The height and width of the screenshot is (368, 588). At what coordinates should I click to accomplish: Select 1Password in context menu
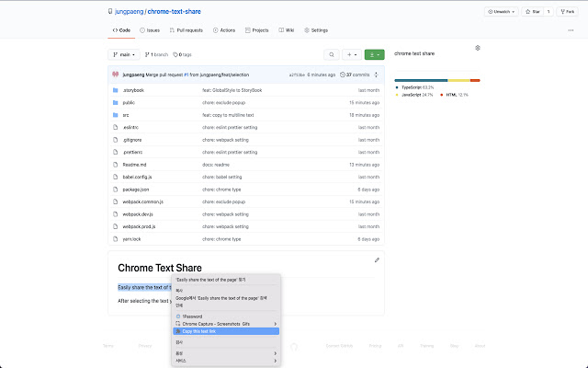pyautogui.click(x=226, y=316)
